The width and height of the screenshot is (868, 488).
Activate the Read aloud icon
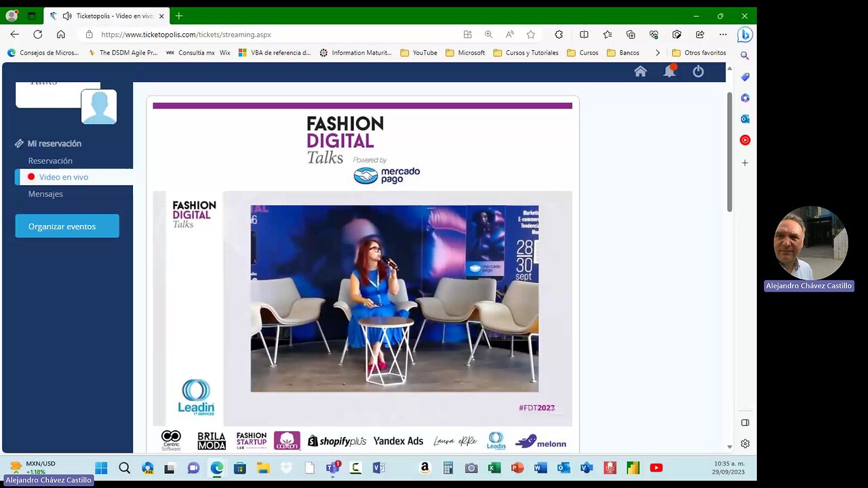509,35
